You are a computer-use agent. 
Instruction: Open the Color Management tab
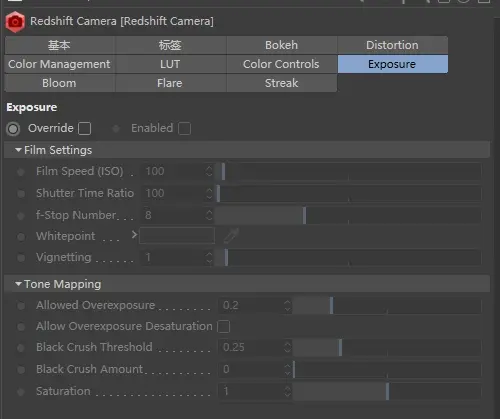(59, 64)
